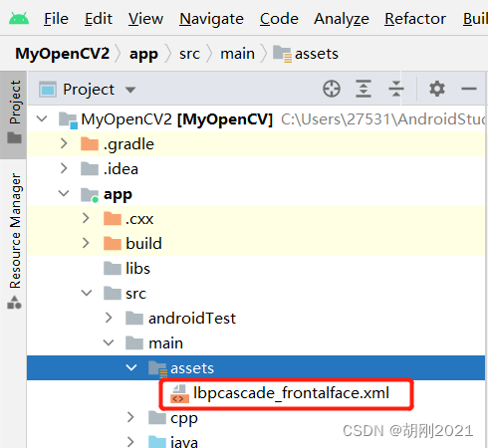Select the cpp tree item
The height and width of the screenshot is (448, 488).
pyautogui.click(x=256, y=418)
